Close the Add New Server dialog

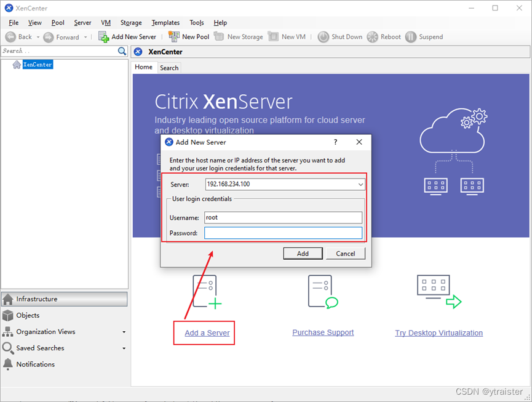click(x=359, y=142)
